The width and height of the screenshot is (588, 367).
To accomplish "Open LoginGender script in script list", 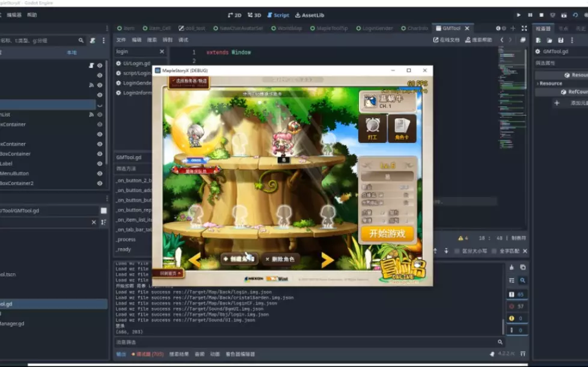I will tap(133, 83).
